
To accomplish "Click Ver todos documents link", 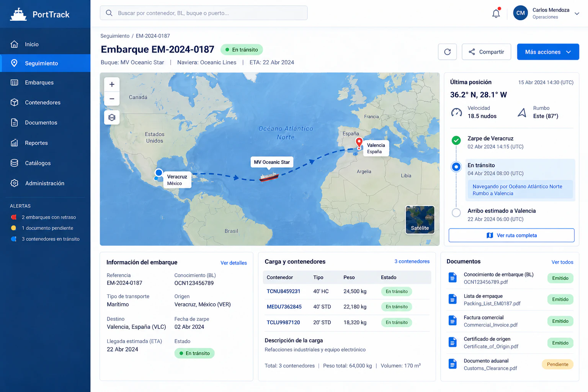I will [562, 262].
